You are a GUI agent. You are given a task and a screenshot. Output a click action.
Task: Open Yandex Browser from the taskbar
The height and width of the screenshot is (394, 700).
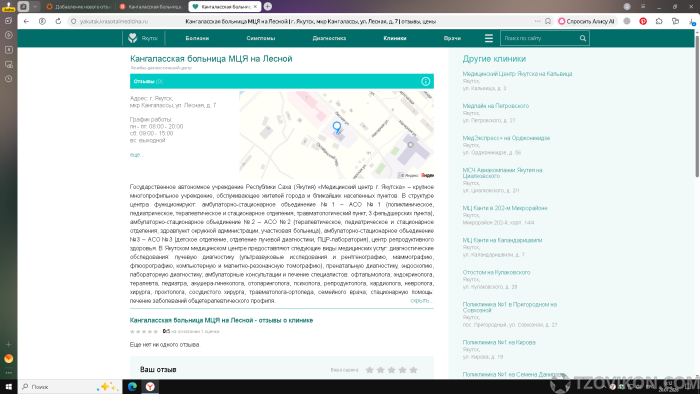click(150, 386)
